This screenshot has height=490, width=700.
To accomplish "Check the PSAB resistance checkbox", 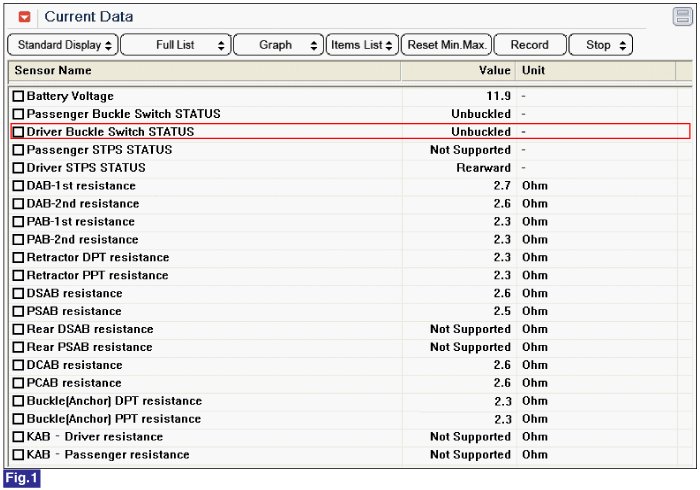I will click(x=18, y=311).
